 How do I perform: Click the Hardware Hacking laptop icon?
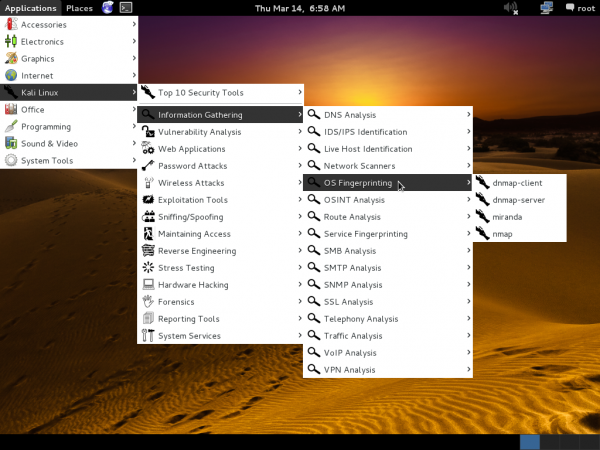[148, 284]
